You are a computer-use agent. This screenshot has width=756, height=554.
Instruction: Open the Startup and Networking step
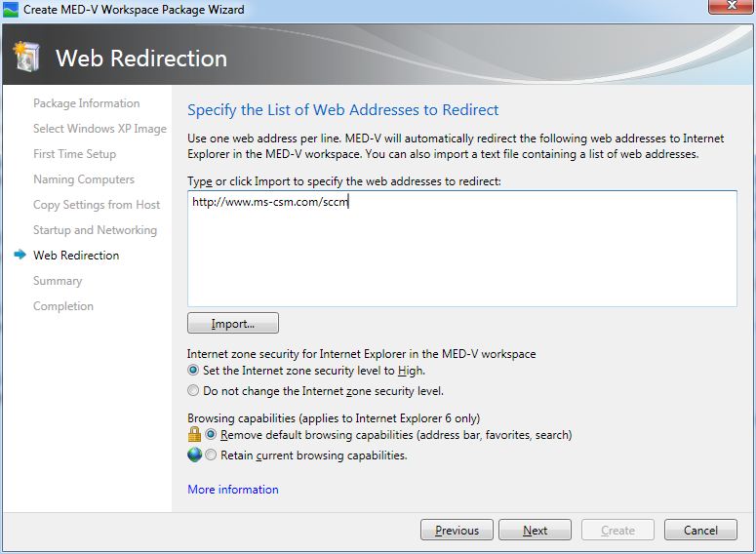pos(95,230)
